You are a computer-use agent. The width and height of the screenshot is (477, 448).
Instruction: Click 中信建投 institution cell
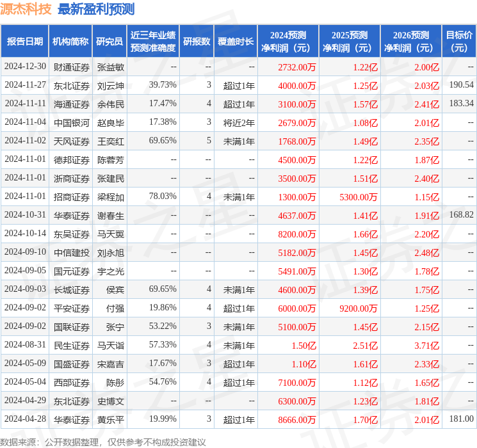pos(72,253)
